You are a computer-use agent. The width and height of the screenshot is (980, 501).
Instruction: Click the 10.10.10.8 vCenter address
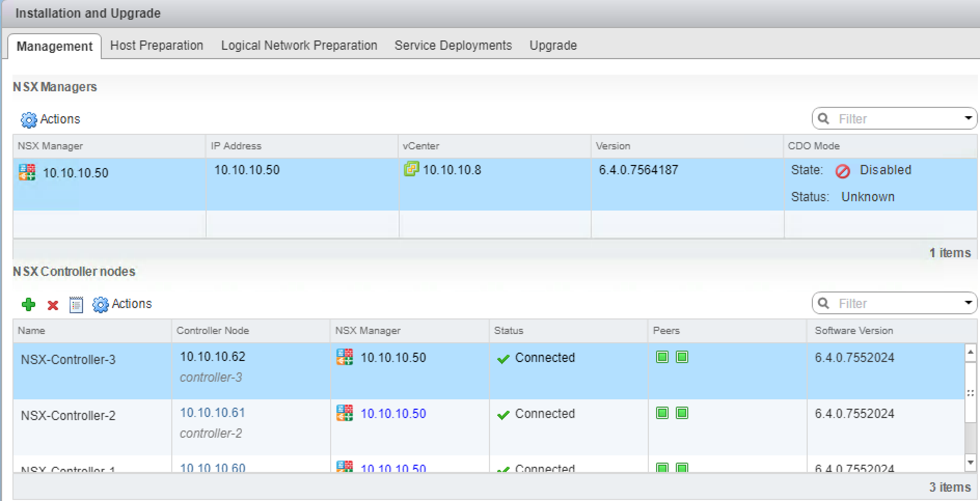tap(452, 170)
